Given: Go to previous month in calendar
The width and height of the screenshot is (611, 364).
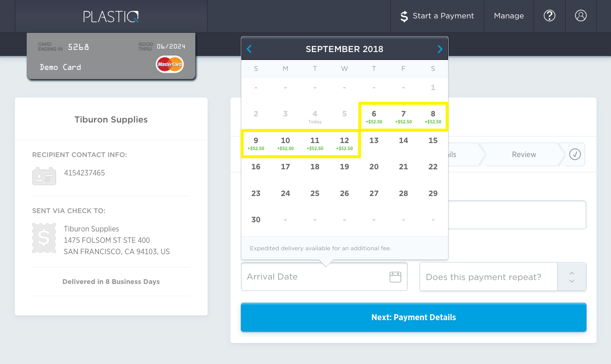Looking at the screenshot, I should coord(249,49).
